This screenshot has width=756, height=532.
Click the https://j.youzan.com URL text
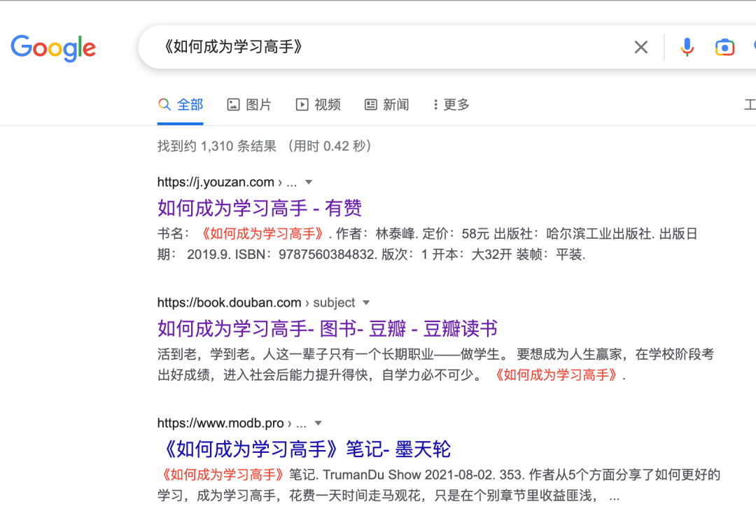tap(216, 182)
